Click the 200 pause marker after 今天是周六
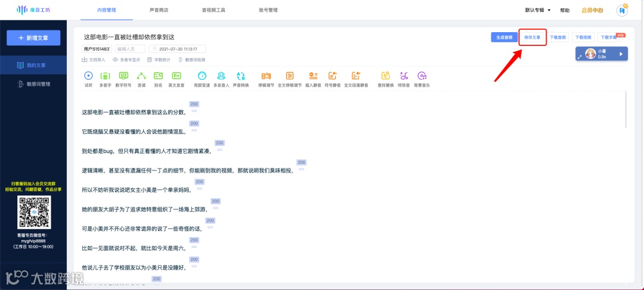Image resolution: width=644 pixels, height=290 pixels. click(194, 240)
